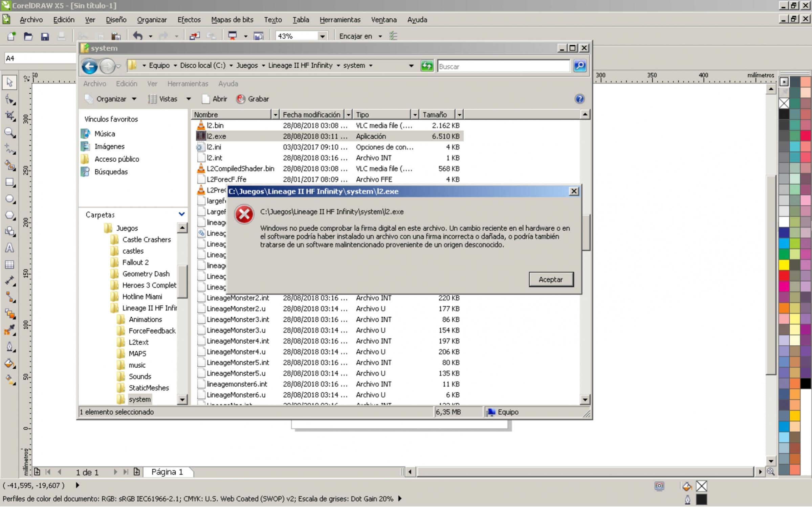Image resolution: width=812 pixels, height=507 pixels.
Task: Open the Efectos menu
Action: pyautogui.click(x=189, y=20)
